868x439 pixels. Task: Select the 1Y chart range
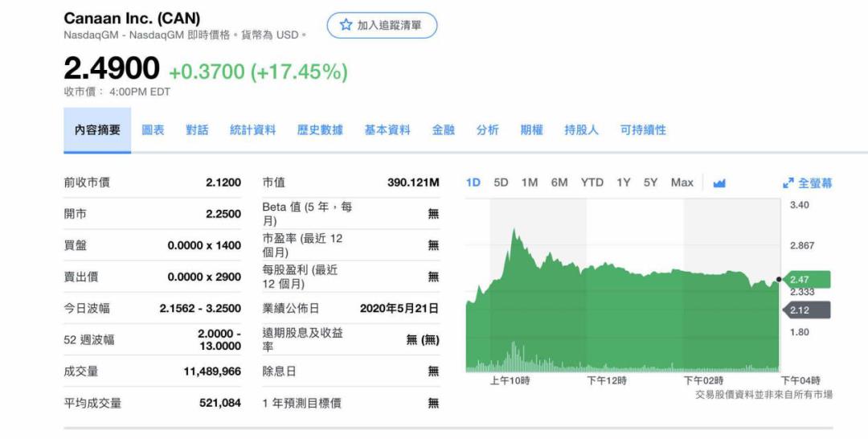click(624, 183)
